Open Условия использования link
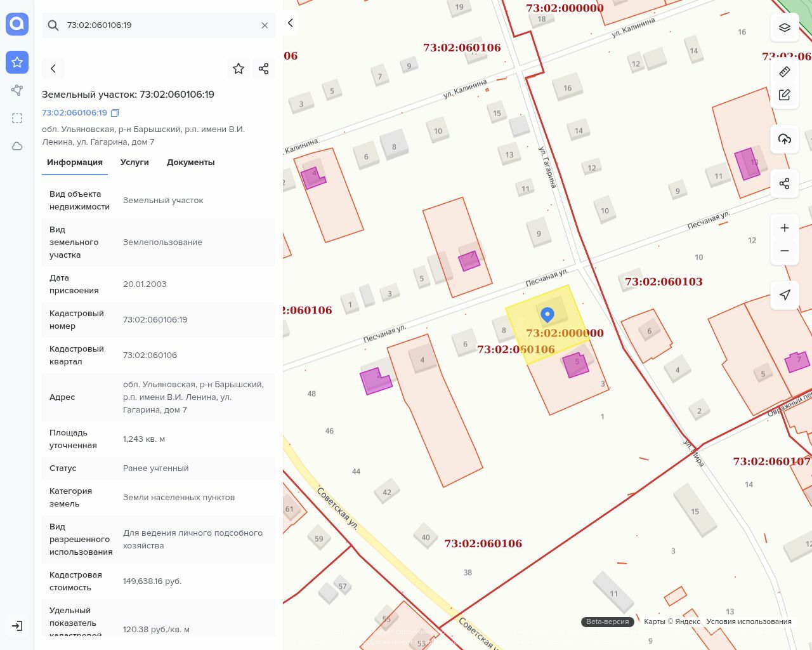Image resolution: width=812 pixels, height=650 pixels. [x=749, y=621]
